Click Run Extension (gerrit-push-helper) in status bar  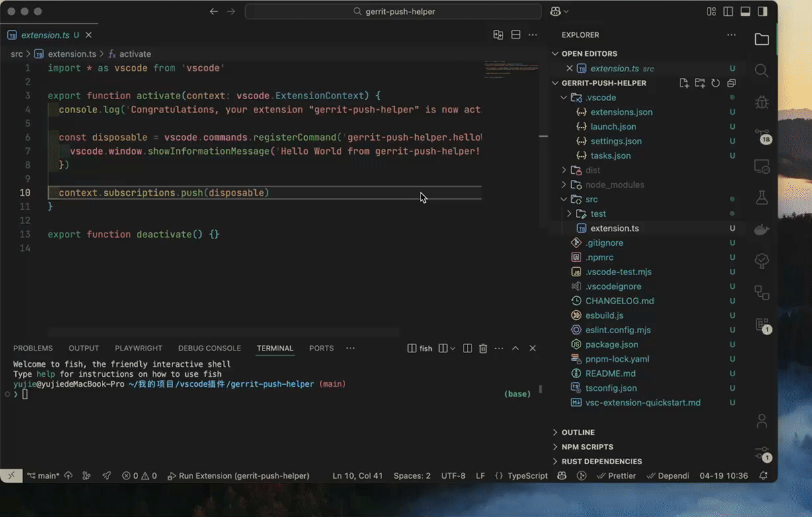coord(239,475)
